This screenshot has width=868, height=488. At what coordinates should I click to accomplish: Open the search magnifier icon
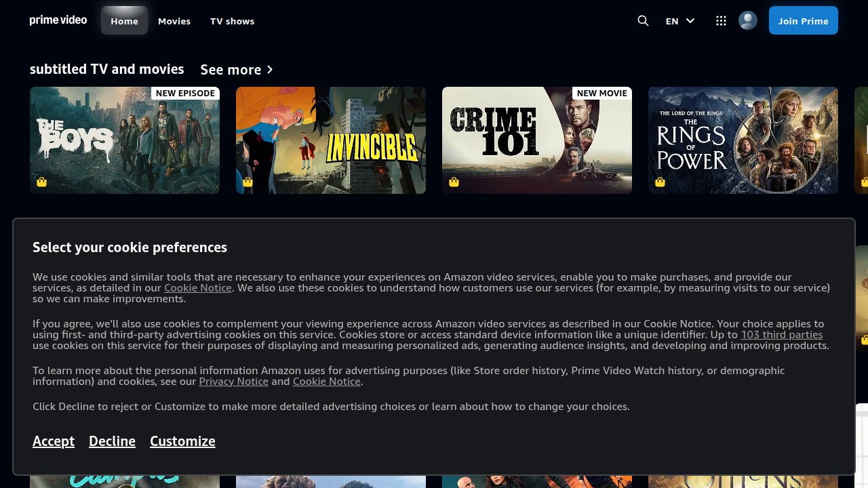(643, 21)
